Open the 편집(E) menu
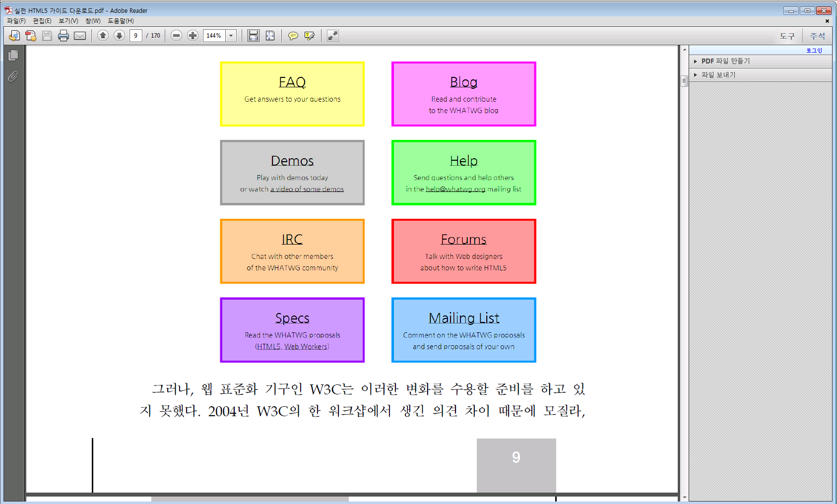 tap(42, 21)
